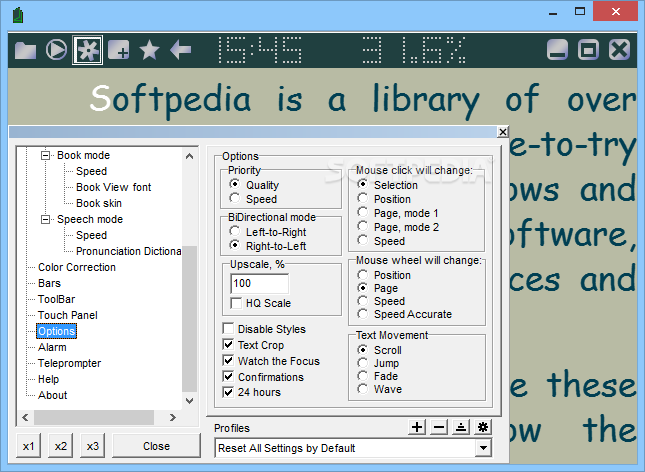Go back using the left arrow icon

[x=181, y=50]
